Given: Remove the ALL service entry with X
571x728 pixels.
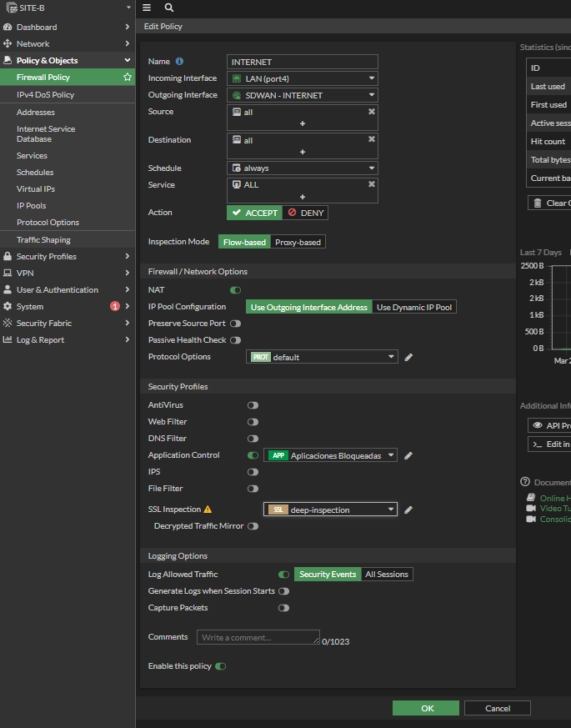Looking at the screenshot, I should [x=372, y=184].
